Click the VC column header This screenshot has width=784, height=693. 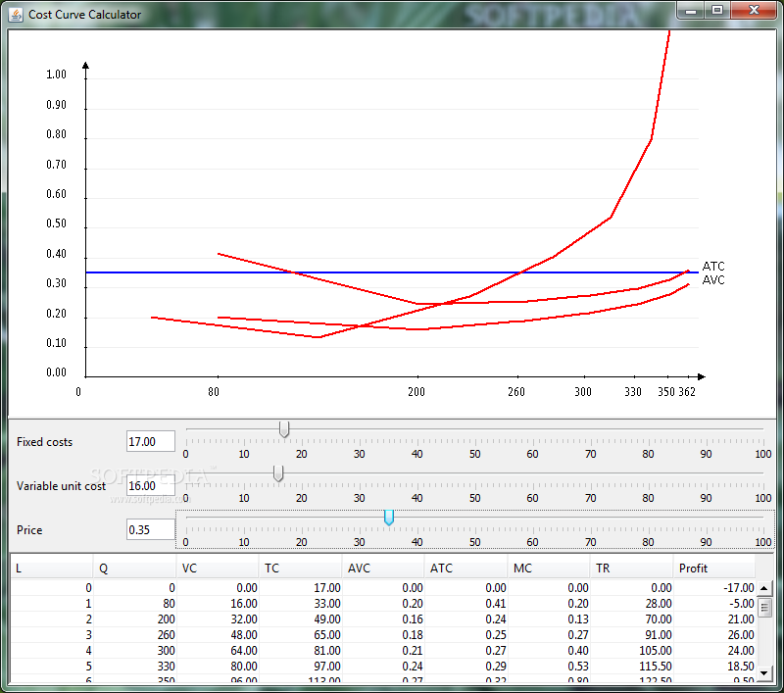click(218, 568)
